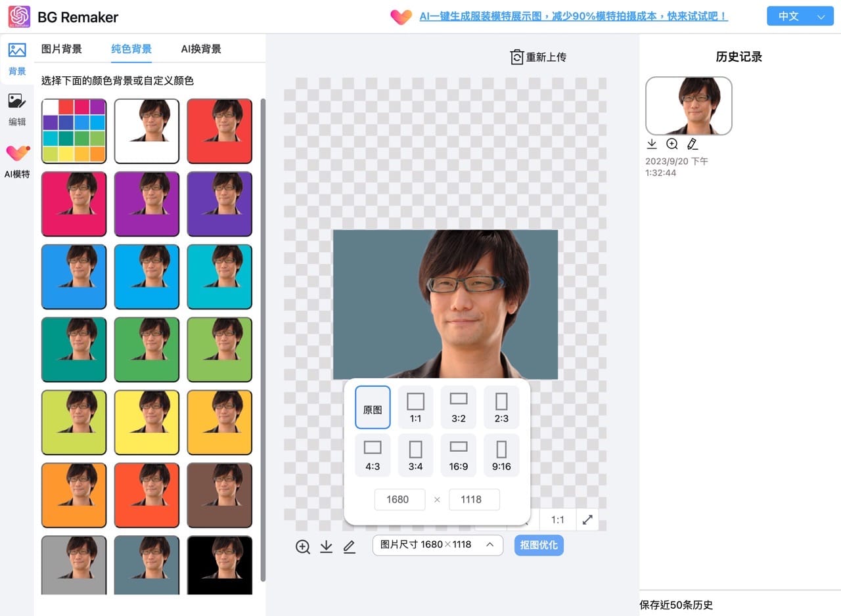
Task: Choose the blue background swatch
Action: coord(74,276)
